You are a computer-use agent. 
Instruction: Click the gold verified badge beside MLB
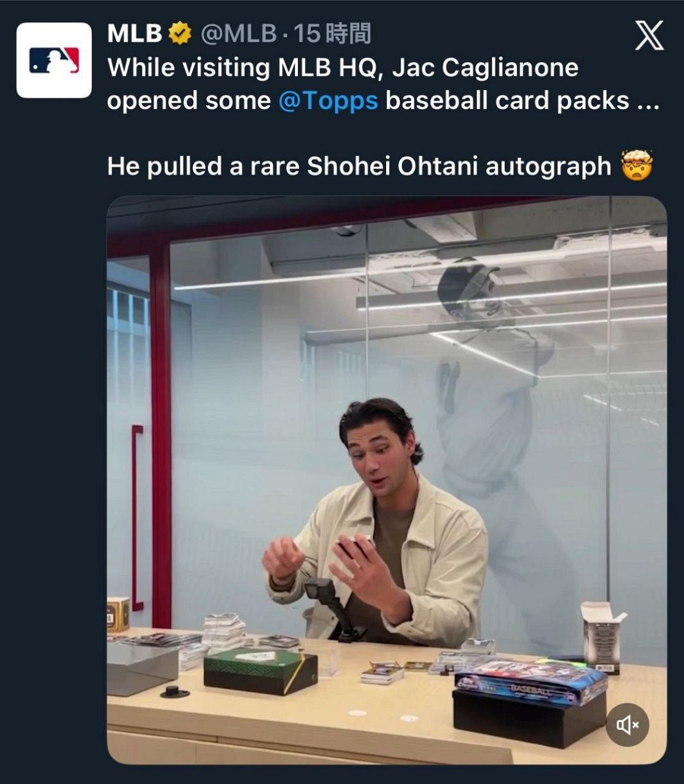[180, 33]
